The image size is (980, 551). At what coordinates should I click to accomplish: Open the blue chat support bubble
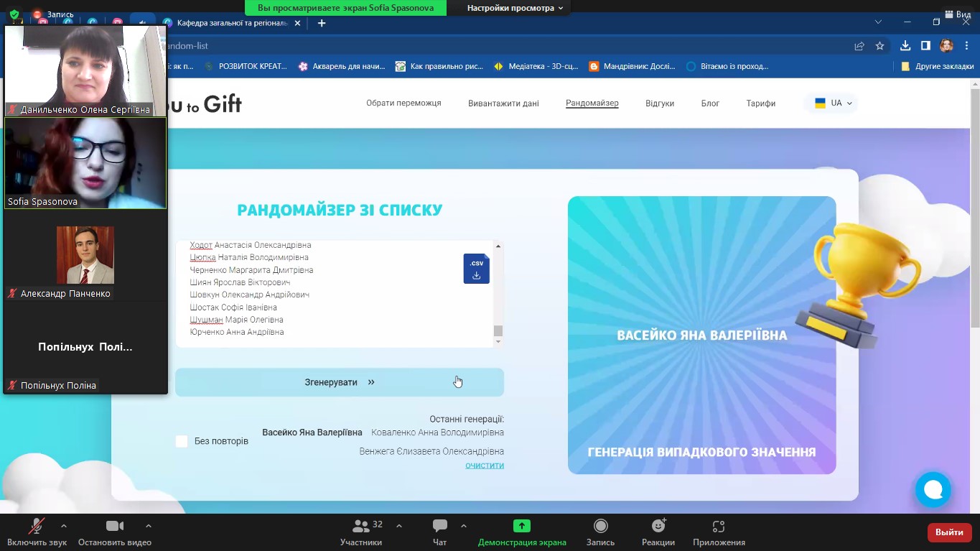[933, 490]
